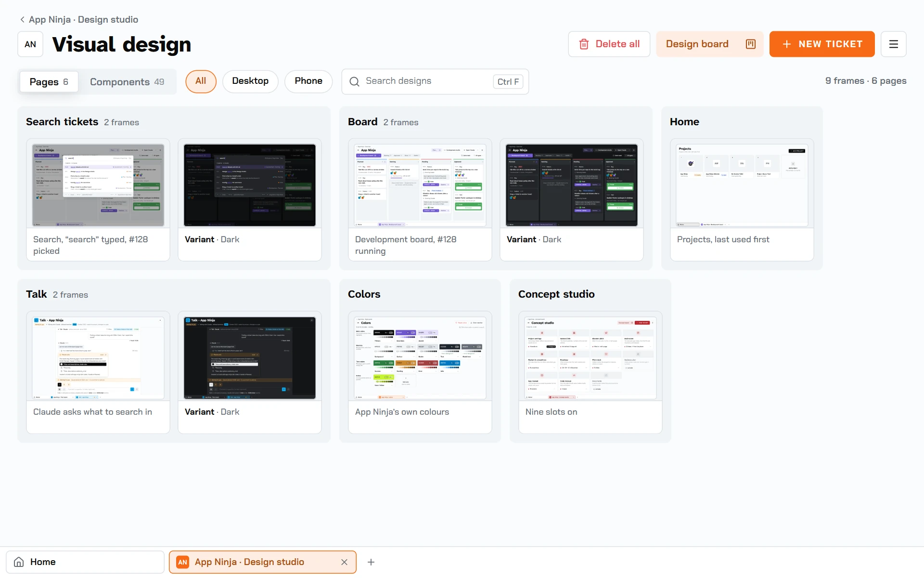Open the hamburger menu
The width and height of the screenshot is (924, 578).
[894, 44]
